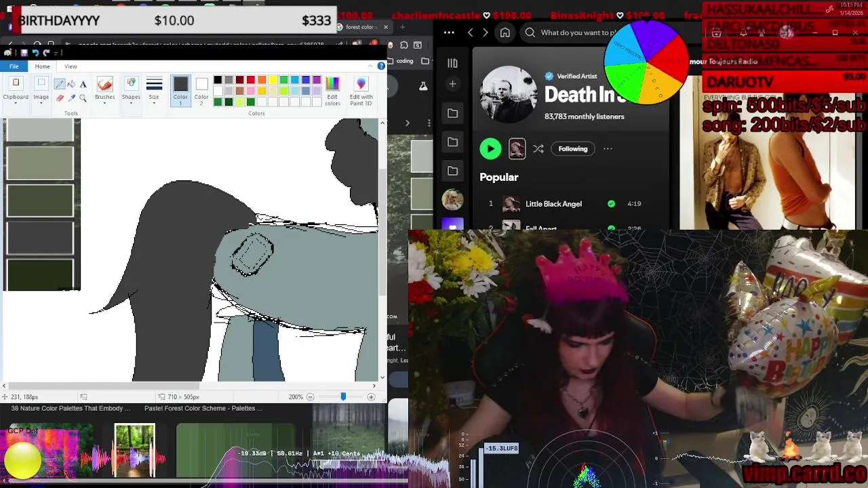The image size is (868, 488).
Task: Open more options dots next to Following
Action: pos(608,148)
